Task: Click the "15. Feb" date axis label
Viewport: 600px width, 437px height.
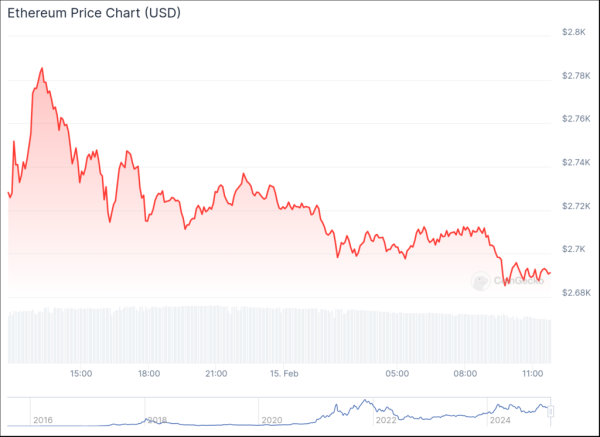Action: click(x=285, y=374)
